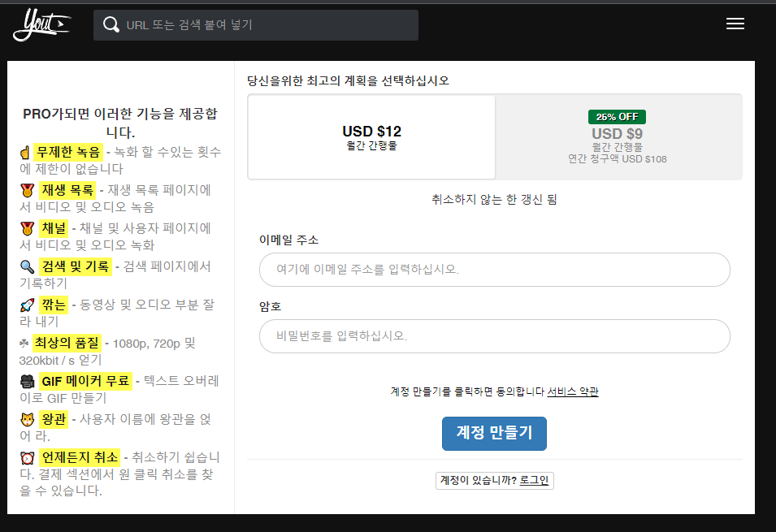Click the 암호 label
This screenshot has height=532, width=776.
coord(271,306)
